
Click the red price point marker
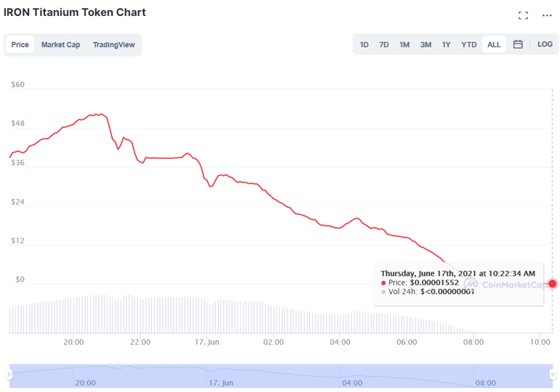pyautogui.click(x=553, y=284)
